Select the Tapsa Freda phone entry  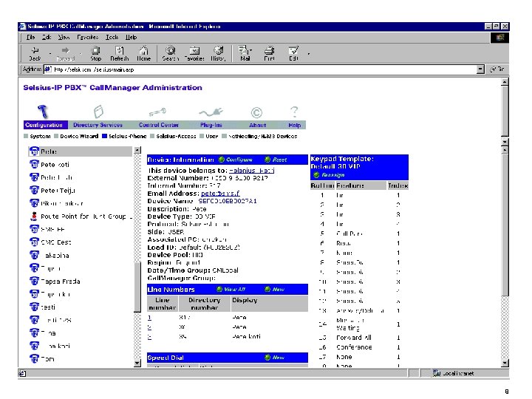(61, 282)
